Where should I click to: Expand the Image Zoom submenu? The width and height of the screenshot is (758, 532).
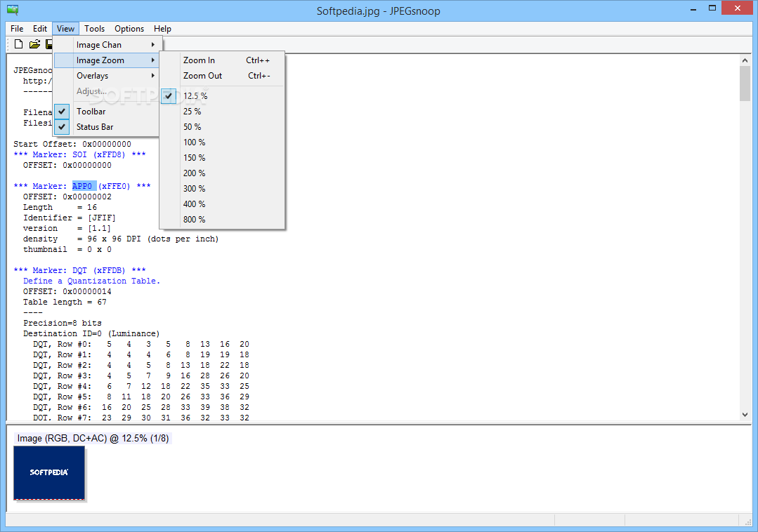[106, 60]
